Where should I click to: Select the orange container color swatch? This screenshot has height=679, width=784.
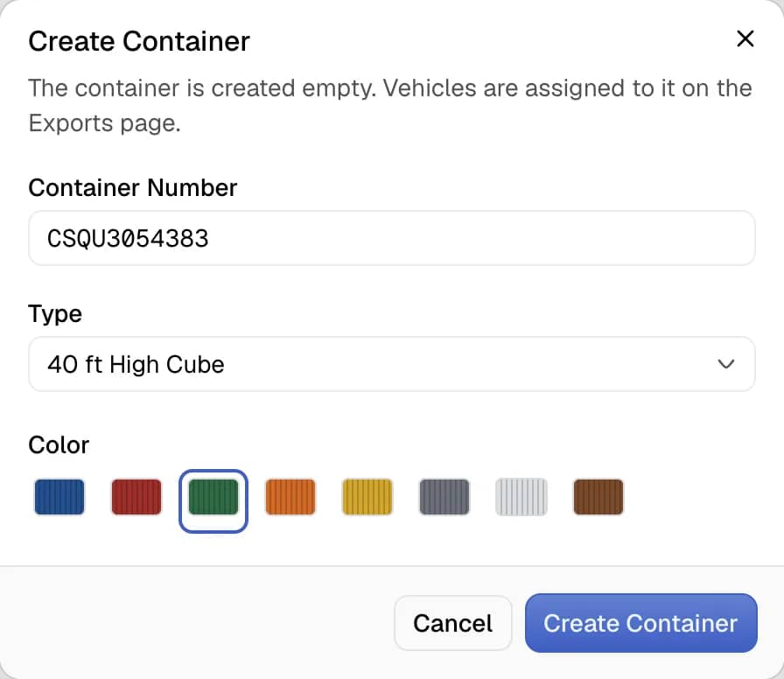coord(290,496)
